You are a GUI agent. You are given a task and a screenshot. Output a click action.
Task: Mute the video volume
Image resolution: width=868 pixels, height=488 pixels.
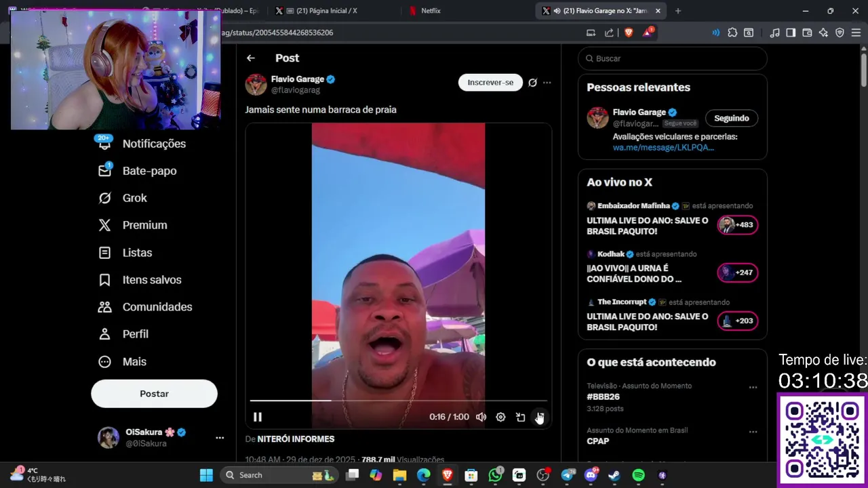point(481,417)
